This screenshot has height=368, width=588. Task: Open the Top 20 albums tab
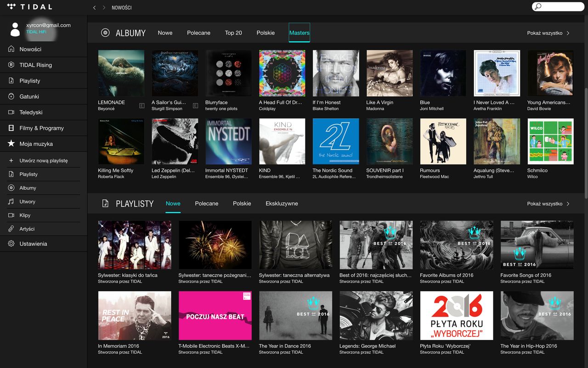point(233,33)
